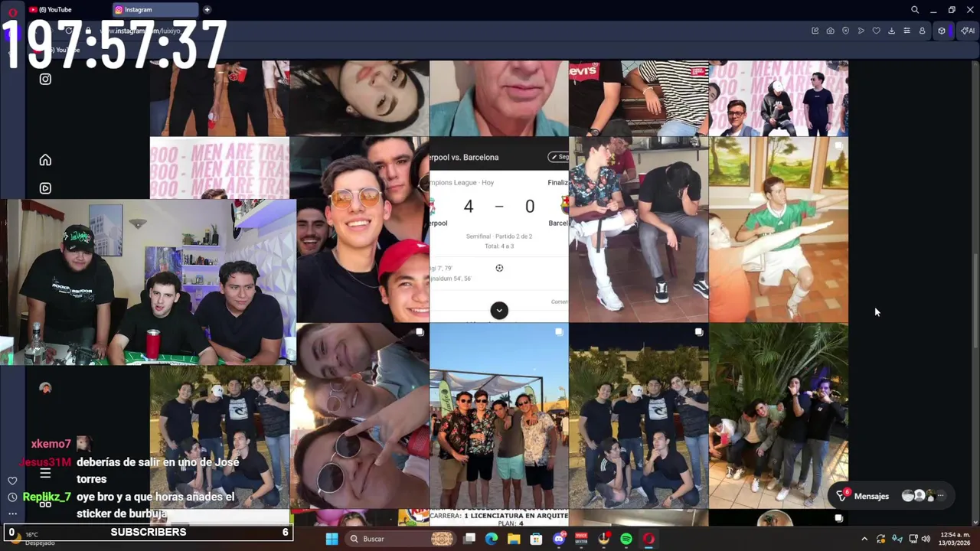Open the Instagram logo home link
This screenshot has width=980, height=551.
coord(45,79)
